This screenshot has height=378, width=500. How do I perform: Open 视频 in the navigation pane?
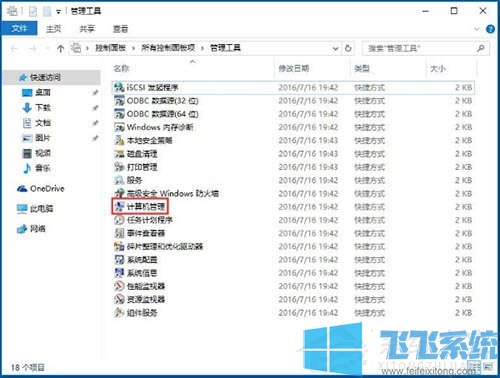tap(43, 153)
